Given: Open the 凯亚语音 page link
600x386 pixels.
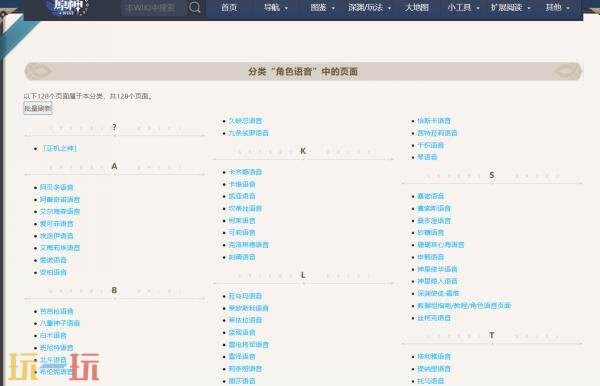Looking at the screenshot, I should 242,196.
